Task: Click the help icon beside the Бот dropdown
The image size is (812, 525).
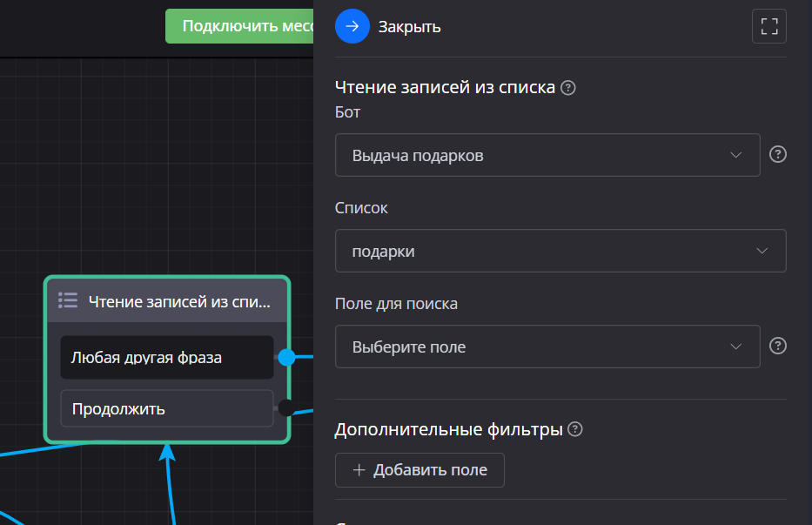Action: coord(779,155)
